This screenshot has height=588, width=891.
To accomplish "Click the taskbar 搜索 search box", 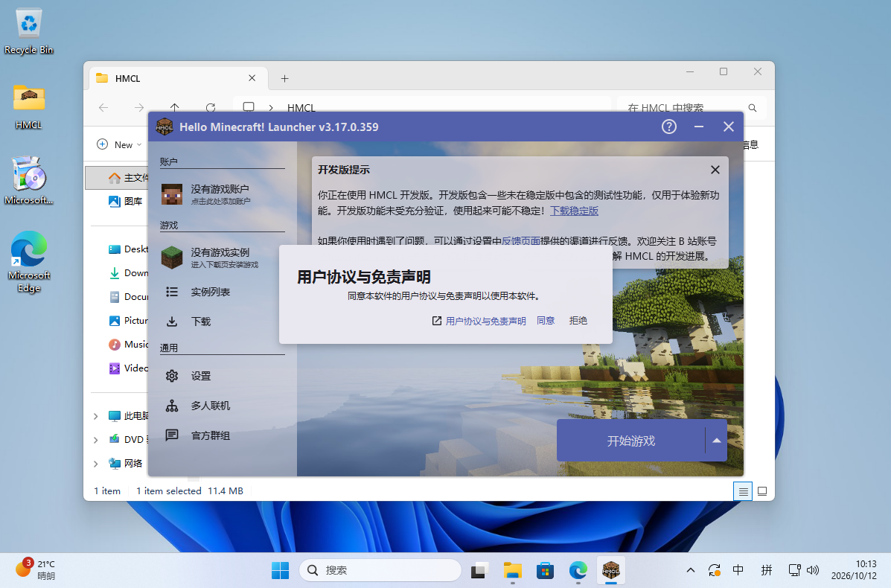I will click(380, 570).
